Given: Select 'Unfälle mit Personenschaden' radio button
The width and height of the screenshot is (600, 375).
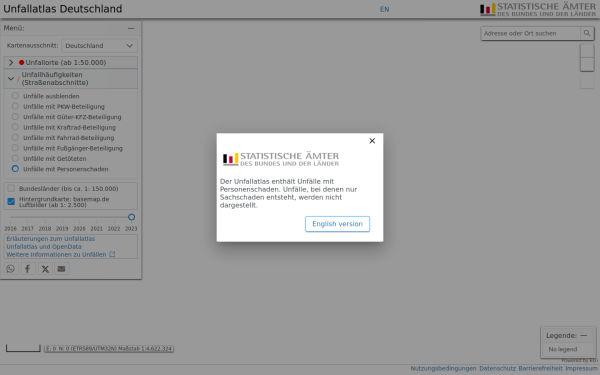Looking at the screenshot, I should tap(15, 168).
